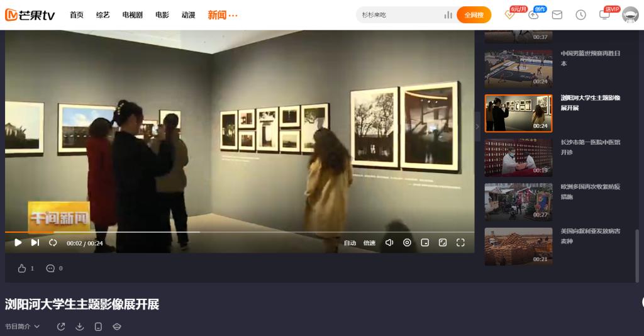The image size is (644, 336).
Task: Skip to the next video
Action: [x=35, y=243]
